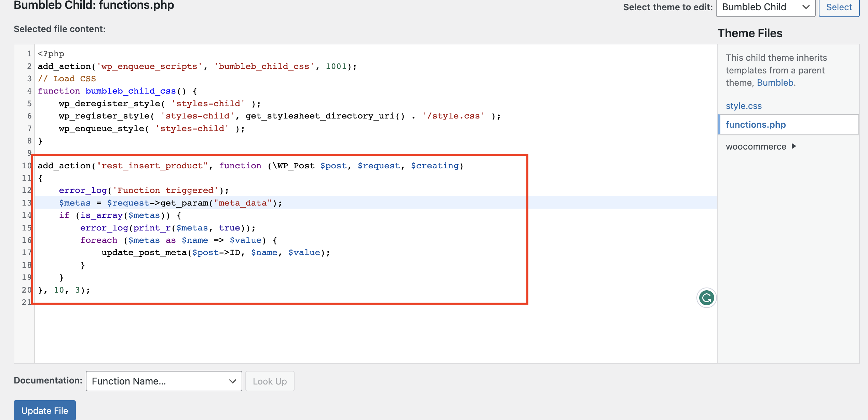Select functions.php in Theme Files
This screenshot has width=868, height=420.
(x=756, y=125)
